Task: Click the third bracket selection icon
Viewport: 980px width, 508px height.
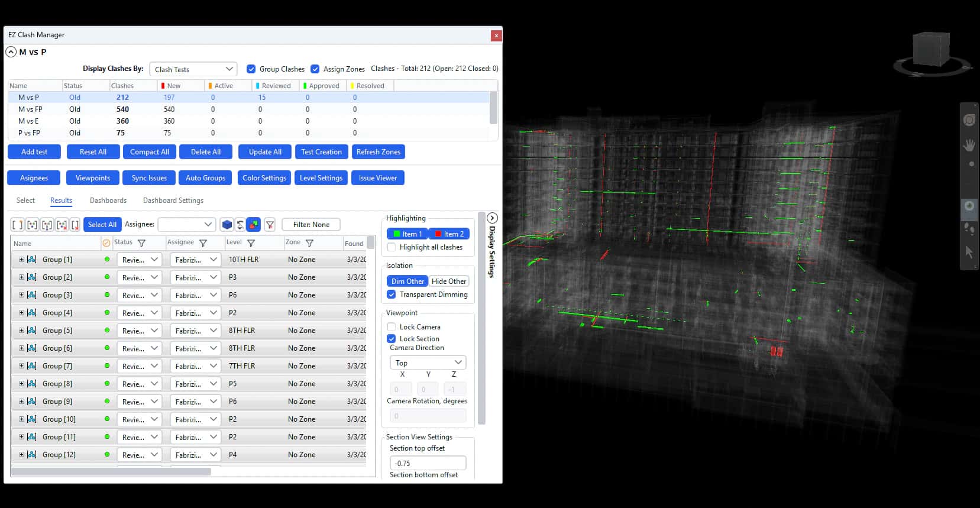Action: (x=47, y=225)
